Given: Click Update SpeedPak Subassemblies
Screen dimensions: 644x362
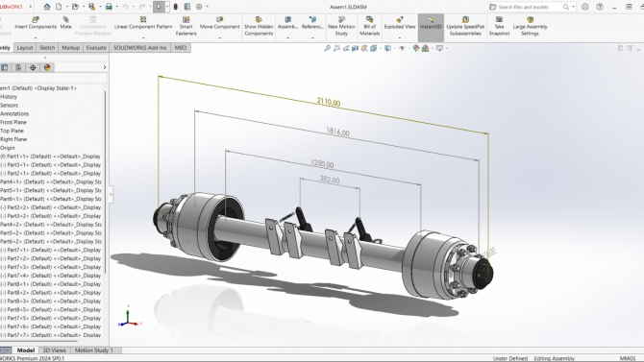Looking at the screenshot, I should 465,26.
